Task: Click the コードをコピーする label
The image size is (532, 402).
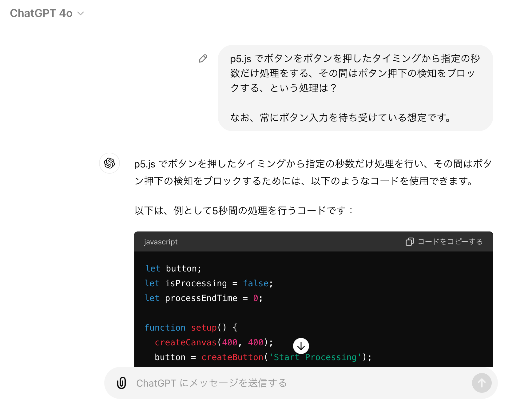Action: click(450, 242)
